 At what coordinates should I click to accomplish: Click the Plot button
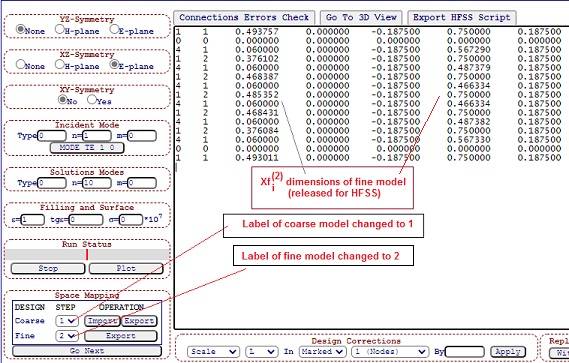pos(126,269)
